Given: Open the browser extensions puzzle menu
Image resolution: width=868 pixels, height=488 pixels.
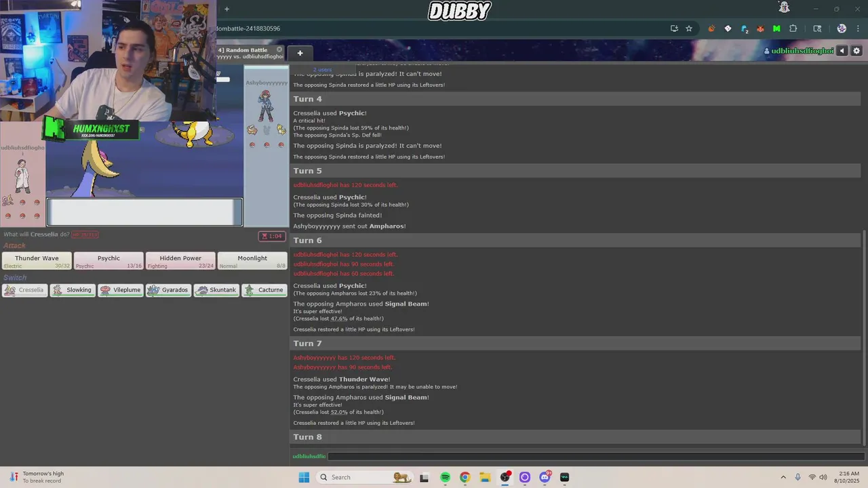Looking at the screenshot, I should (793, 28).
